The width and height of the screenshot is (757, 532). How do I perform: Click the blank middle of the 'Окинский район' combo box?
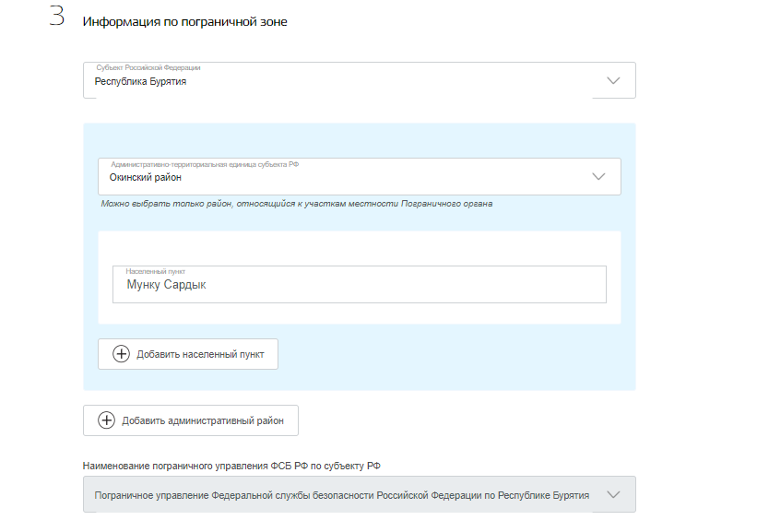(387, 178)
